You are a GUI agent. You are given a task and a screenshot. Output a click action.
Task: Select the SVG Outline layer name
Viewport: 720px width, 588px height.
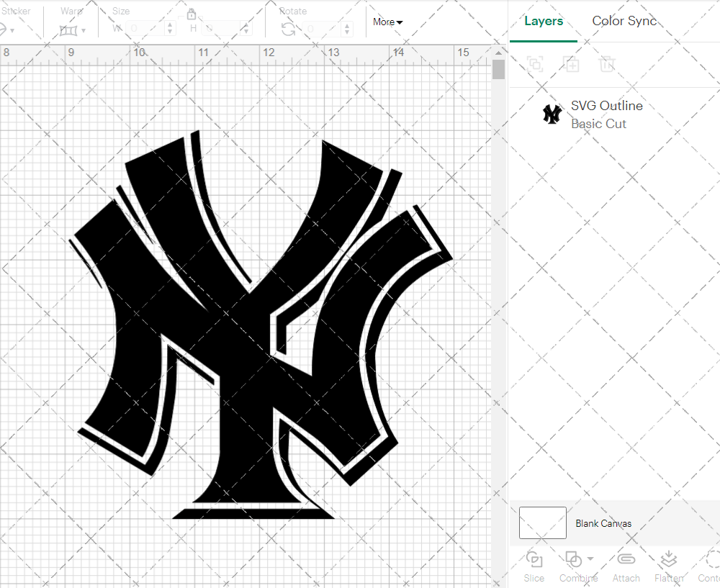coord(606,106)
